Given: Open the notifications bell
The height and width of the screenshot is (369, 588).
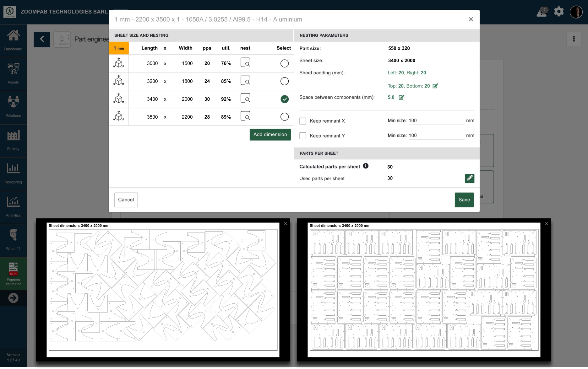Looking at the screenshot, I should tap(542, 11).
